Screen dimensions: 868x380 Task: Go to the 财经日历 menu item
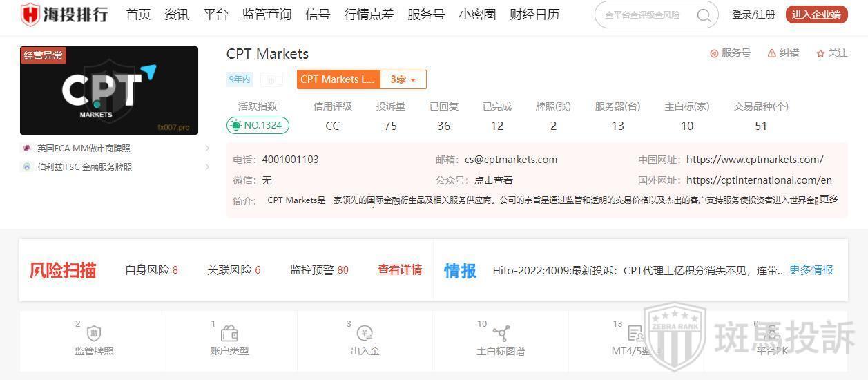534,15
